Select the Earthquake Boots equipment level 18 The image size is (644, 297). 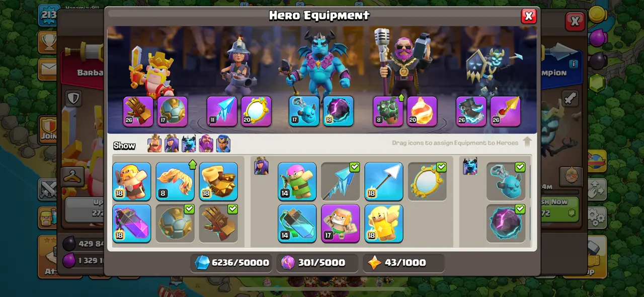click(x=218, y=181)
